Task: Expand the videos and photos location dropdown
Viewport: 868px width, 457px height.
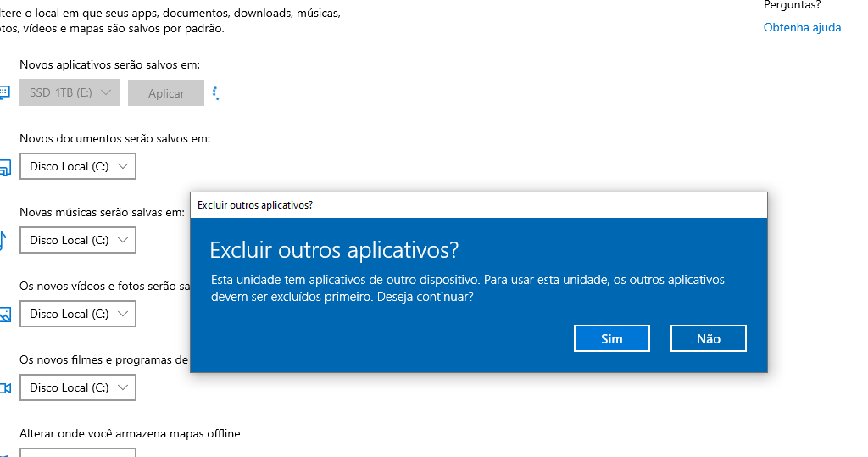Action: pos(77,314)
